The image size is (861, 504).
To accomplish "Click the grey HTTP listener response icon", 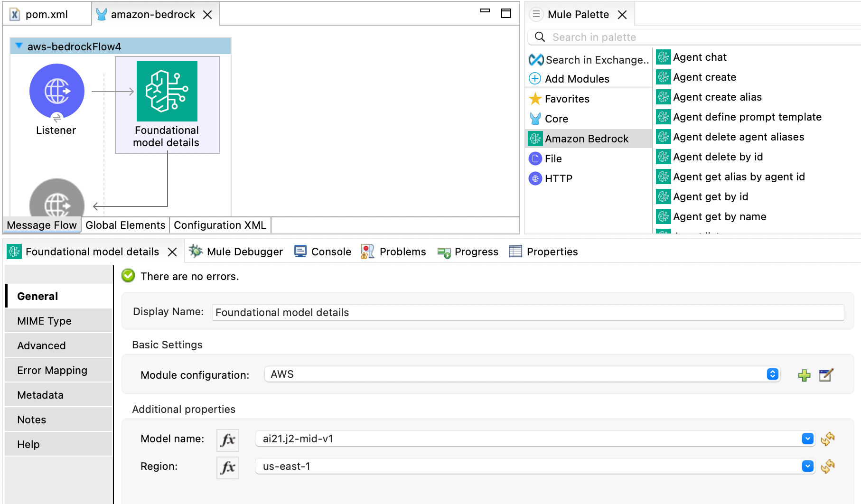I will [x=57, y=197].
